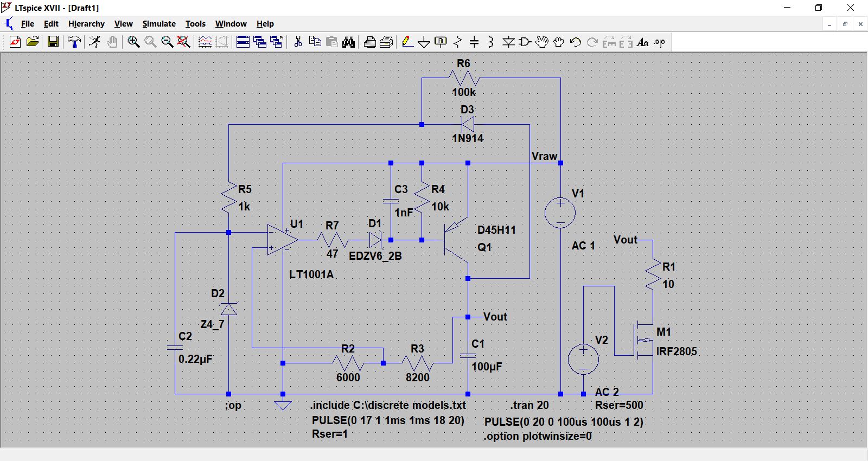Viewport: 868px width, 461px height.
Task: Click the M1 MOSFET symbol
Action: (644, 341)
